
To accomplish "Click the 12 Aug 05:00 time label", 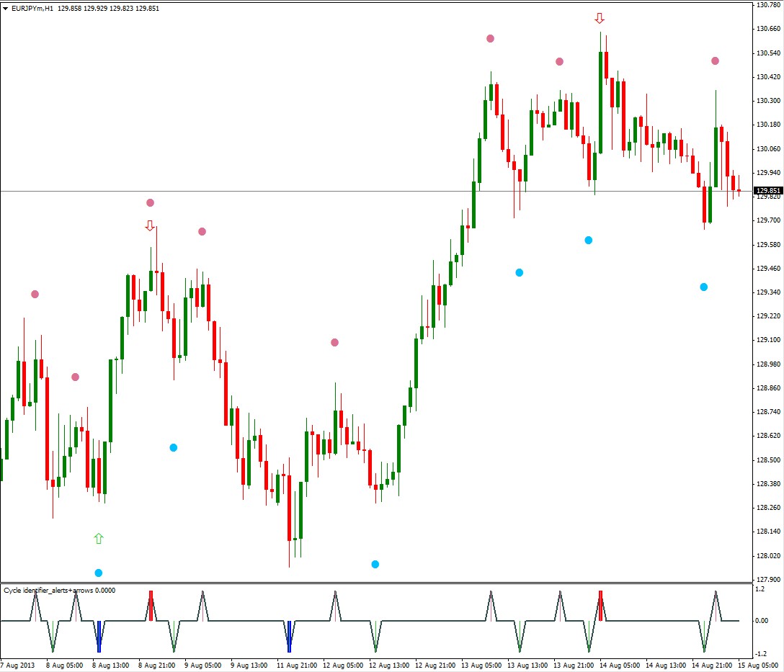I will tap(343, 666).
